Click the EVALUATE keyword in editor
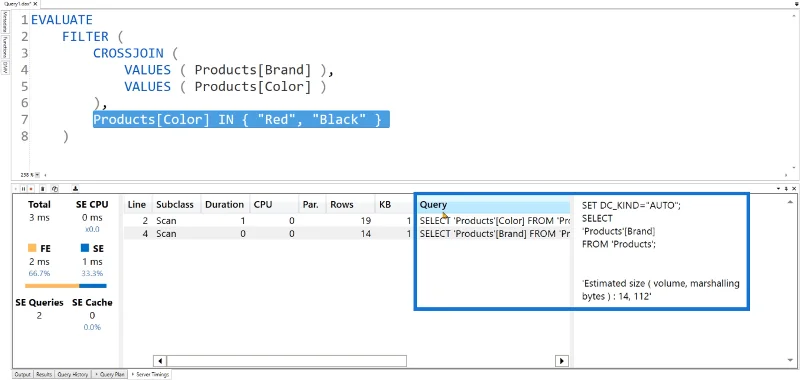The image size is (800, 380). pyautogui.click(x=62, y=20)
